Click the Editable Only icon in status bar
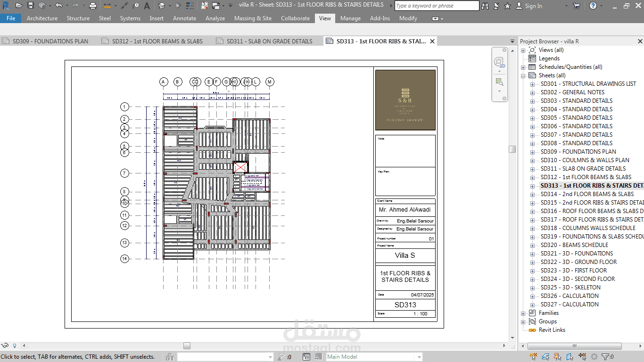This screenshot has height=362, width=644. [281, 357]
